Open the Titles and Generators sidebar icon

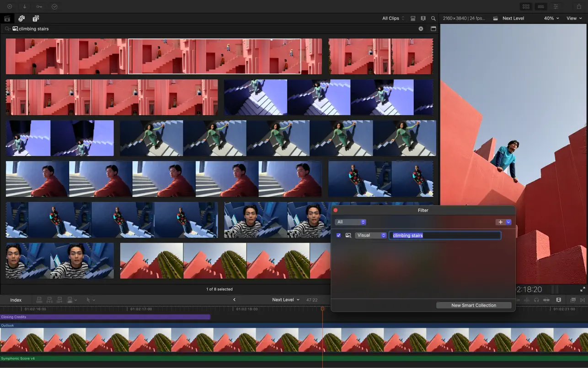click(x=36, y=18)
